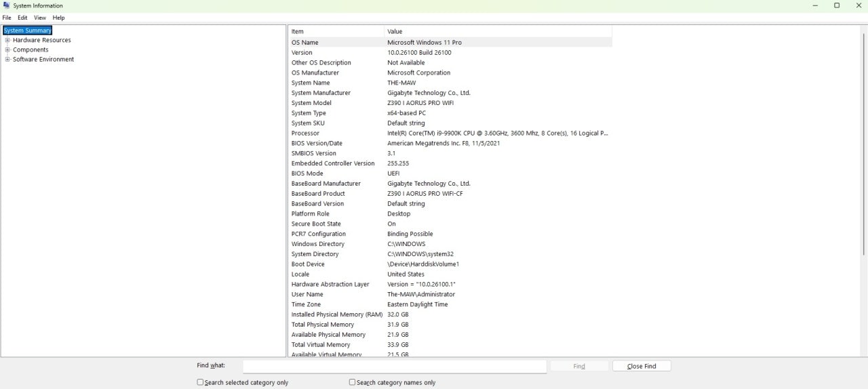Select the Version row
The image size is (868, 389).
point(450,52)
